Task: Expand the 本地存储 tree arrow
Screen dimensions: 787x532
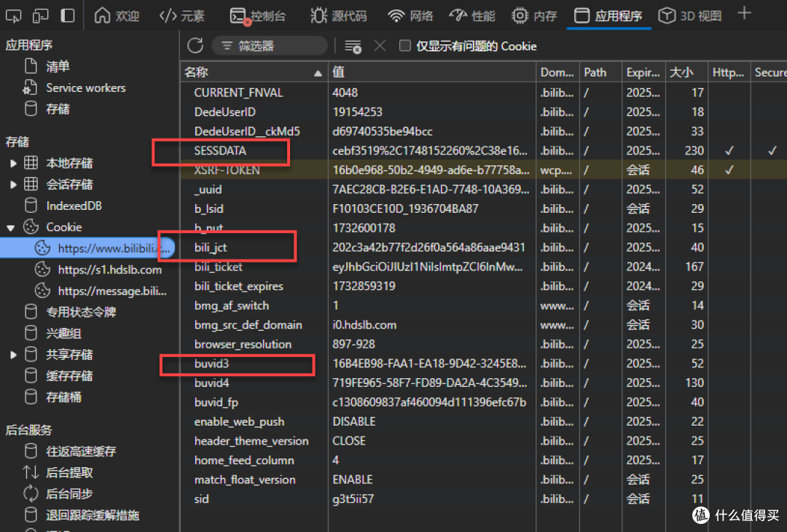Action: (13, 163)
